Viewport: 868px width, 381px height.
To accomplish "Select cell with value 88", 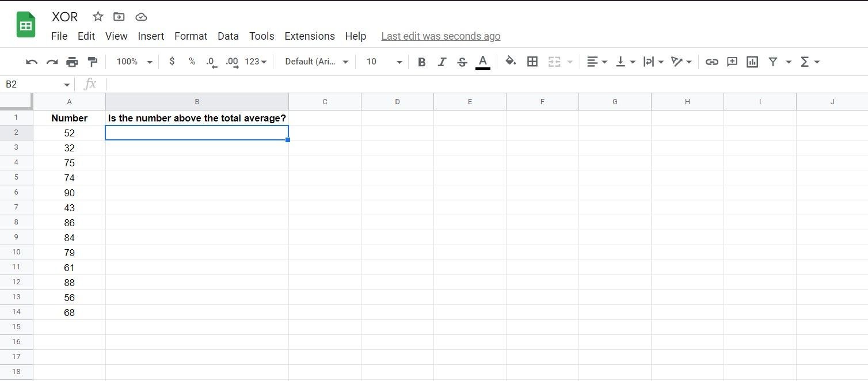I will pyautogui.click(x=70, y=283).
